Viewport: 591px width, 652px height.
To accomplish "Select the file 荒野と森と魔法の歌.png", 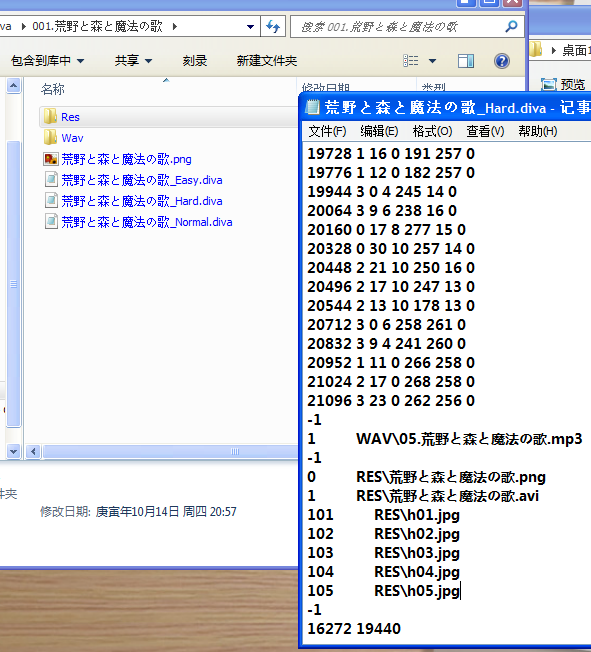I will pos(126,159).
